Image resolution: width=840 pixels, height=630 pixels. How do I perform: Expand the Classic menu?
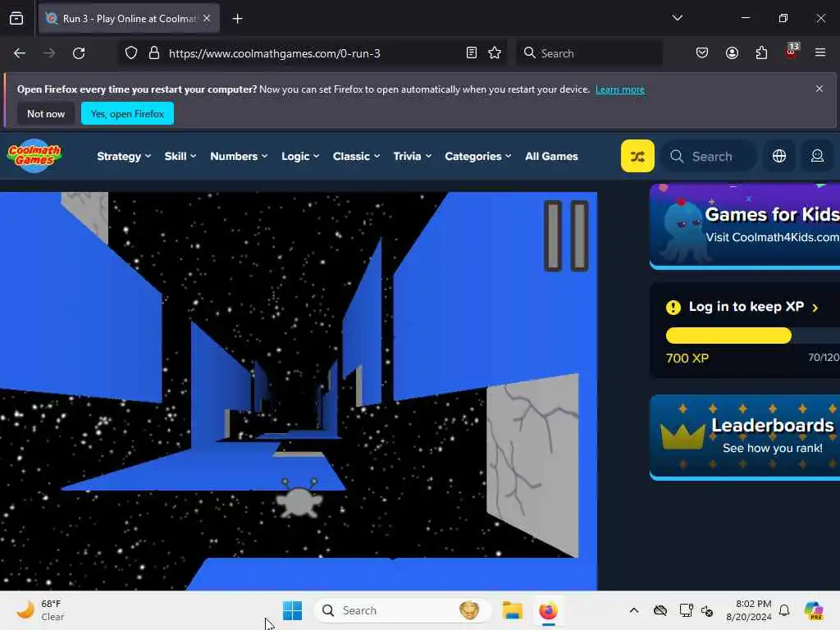tap(356, 157)
